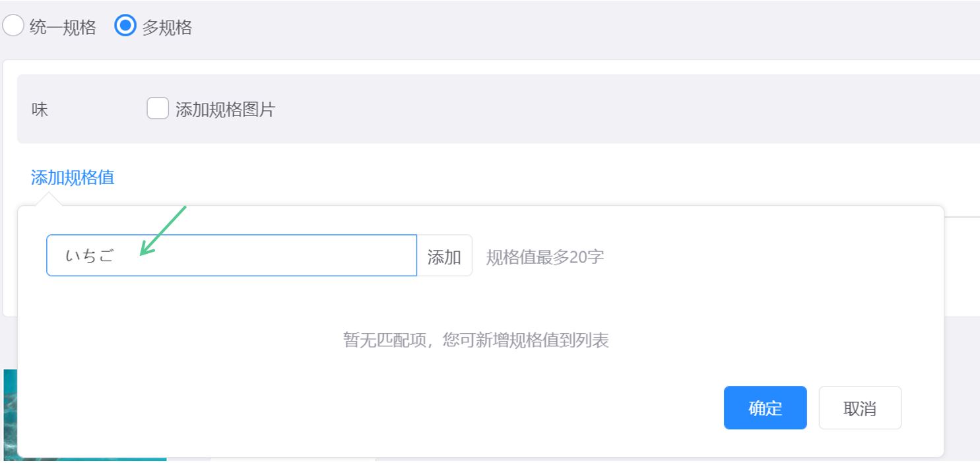Click the 暂无匹配项 empty list message
Viewport: 980px width, 463px height.
pos(476,340)
